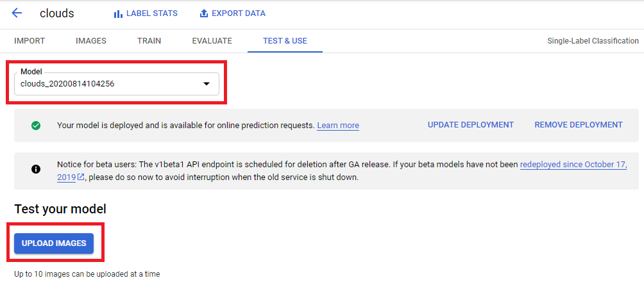644x287 pixels.
Task: Click the green deployed checkmark icon
Action: pyautogui.click(x=36, y=126)
